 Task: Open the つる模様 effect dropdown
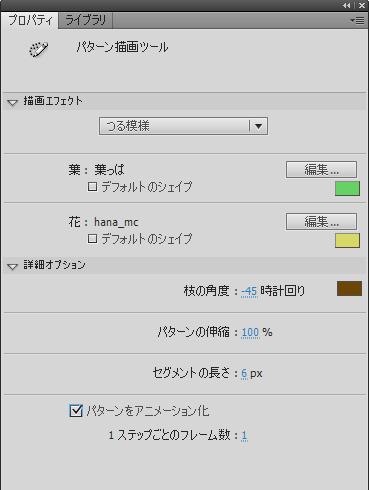point(183,126)
